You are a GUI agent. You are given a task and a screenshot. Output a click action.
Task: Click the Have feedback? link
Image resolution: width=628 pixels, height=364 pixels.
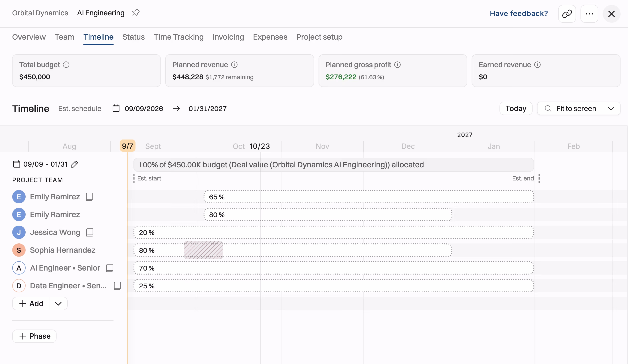pos(519,13)
